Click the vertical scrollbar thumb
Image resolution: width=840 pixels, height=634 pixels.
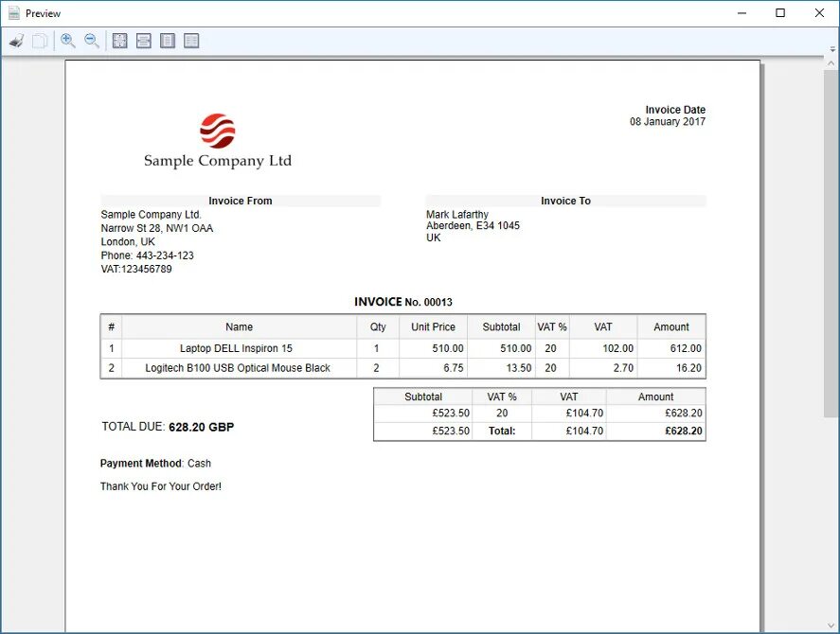[x=831, y=243]
